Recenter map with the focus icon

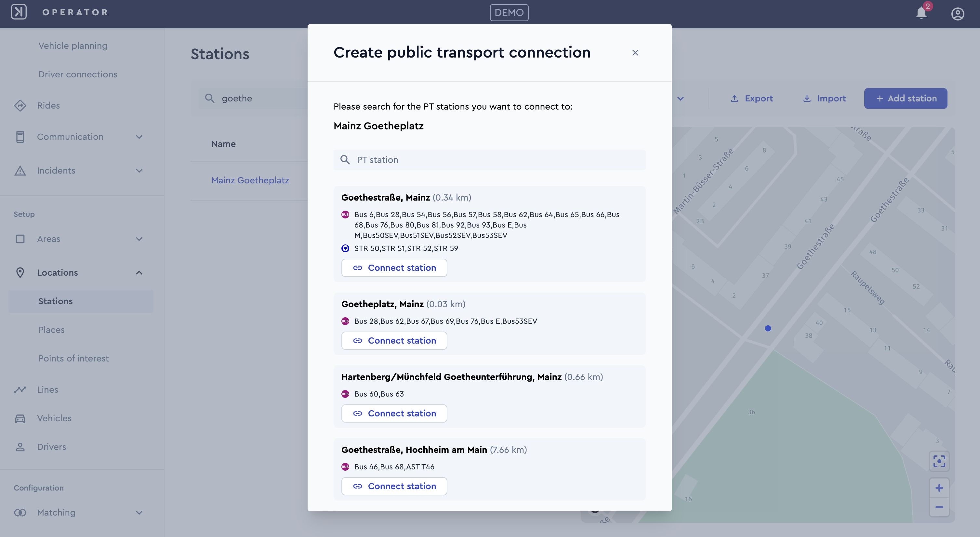(x=939, y=461)
